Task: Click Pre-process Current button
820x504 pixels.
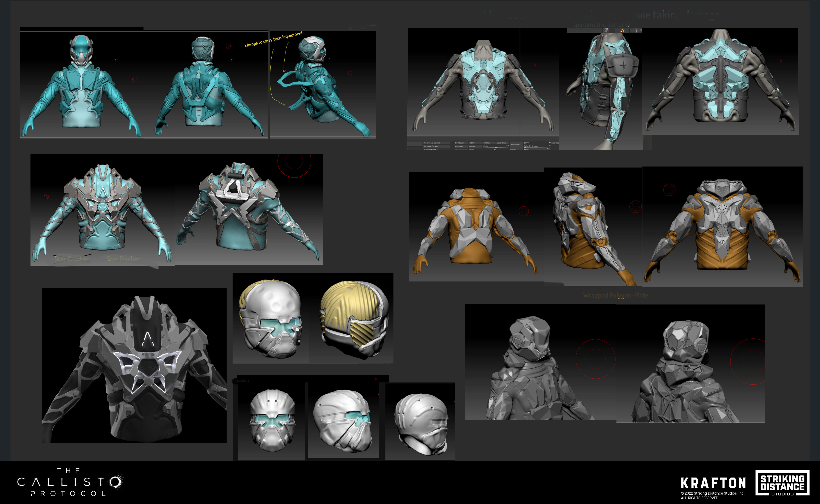Action: 436,143
